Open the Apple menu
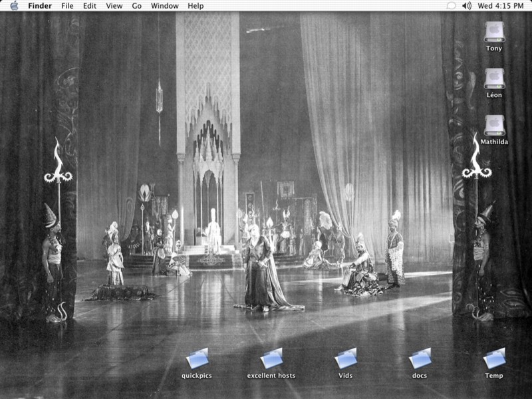The width and height of the screenshot is (532, 399). point(14,5)
